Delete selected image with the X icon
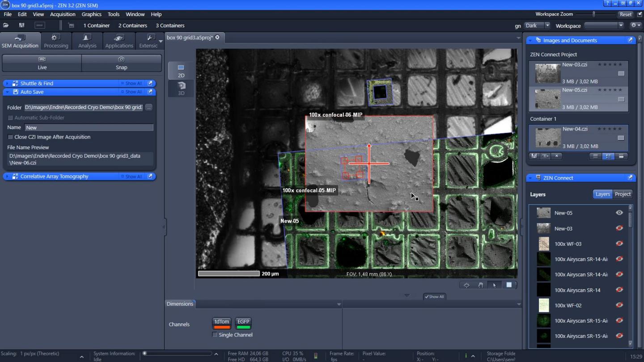This screenshot has width=644, height=362. 556,156
